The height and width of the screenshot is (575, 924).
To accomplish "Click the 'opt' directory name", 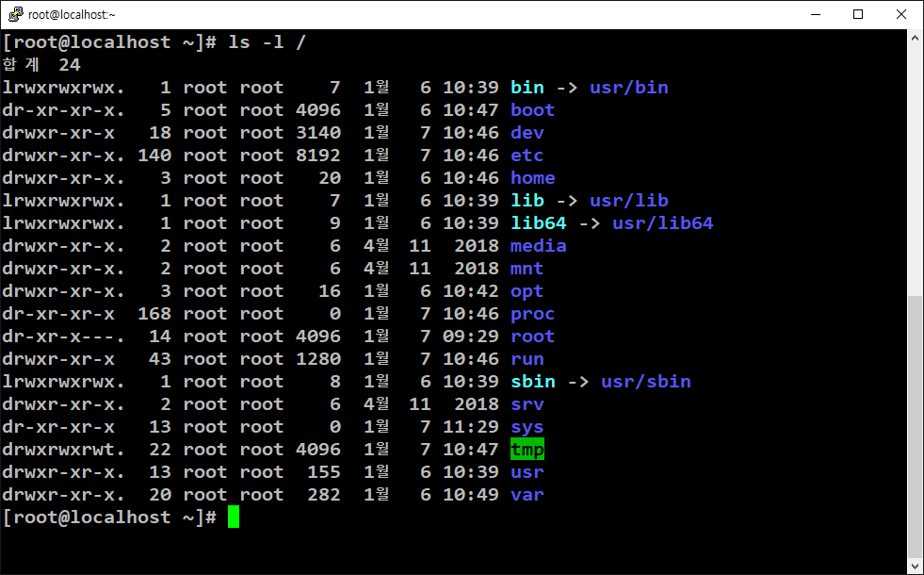I will coord(527,292).
